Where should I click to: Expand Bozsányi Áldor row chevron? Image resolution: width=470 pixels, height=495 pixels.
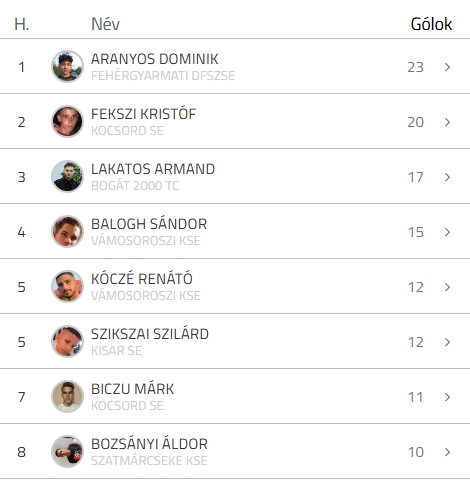click(x=447, y=452)
